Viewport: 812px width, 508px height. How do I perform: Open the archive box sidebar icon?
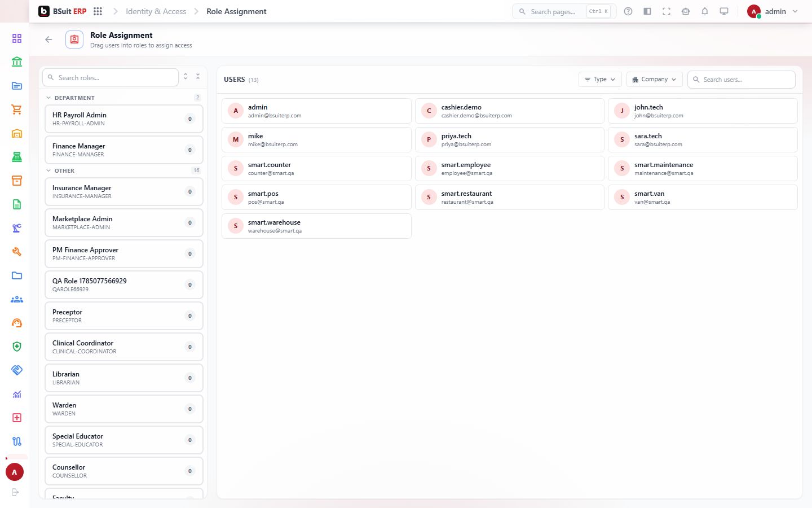[x=17, y=181]
